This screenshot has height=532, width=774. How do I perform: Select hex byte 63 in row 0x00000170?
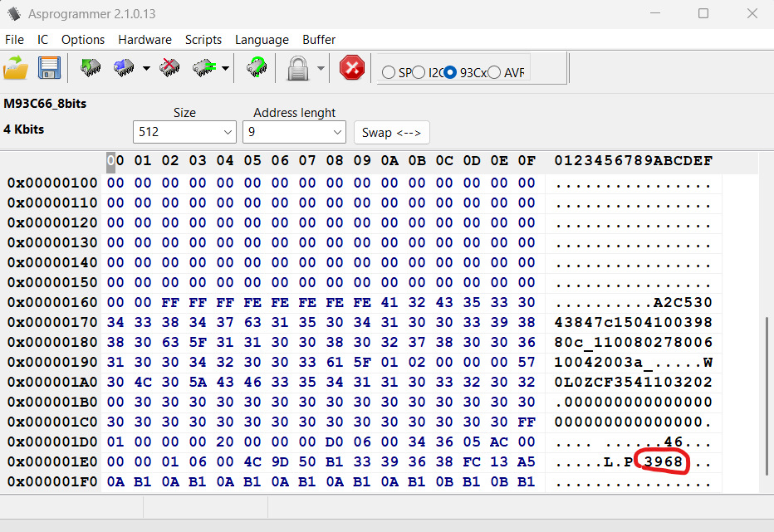point(252,322)
